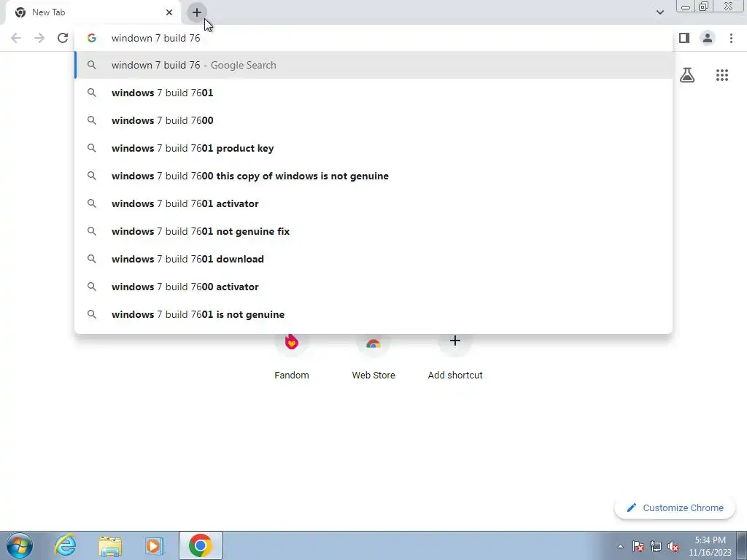The height and width of the screenshot is (560, 747).
Task: Click Customize Chrome button
Action: coord(675,508)
